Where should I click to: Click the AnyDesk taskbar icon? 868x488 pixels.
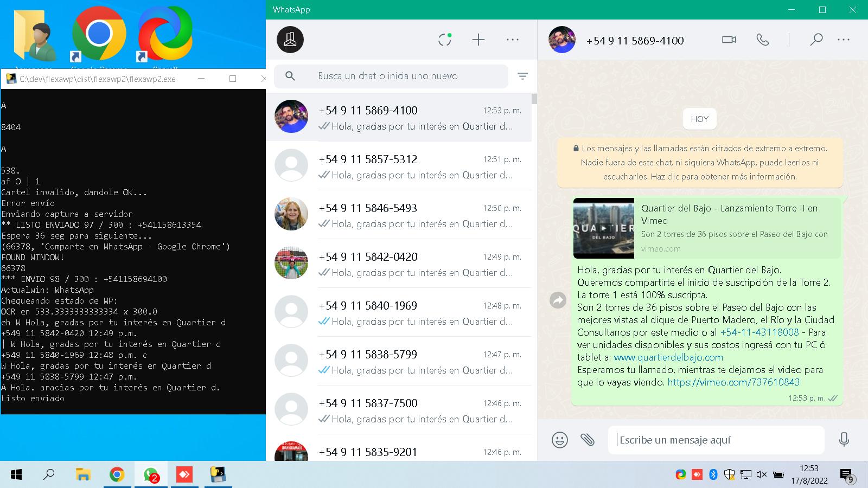point(184,475)
